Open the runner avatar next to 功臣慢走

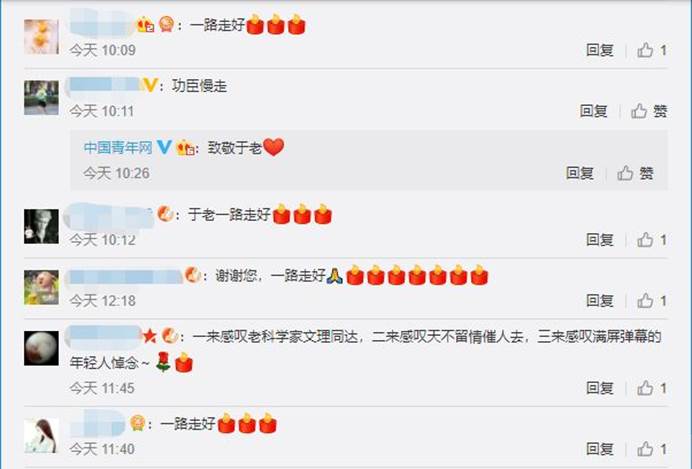tap(41, 98)
